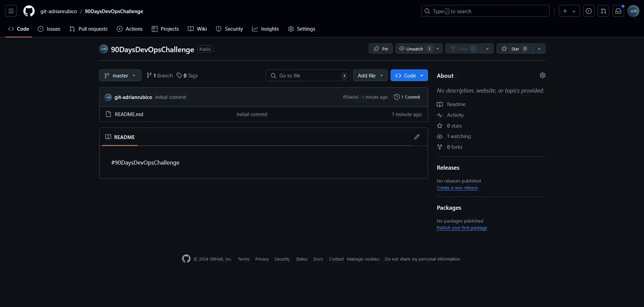
Task: Open README.md row's Initial commit message
Action: [x=252, y=114]
